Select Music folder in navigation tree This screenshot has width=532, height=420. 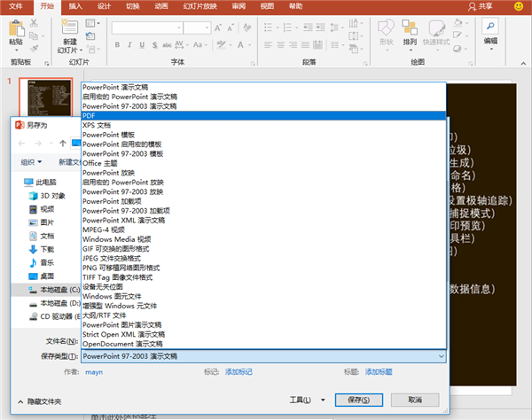42,262
